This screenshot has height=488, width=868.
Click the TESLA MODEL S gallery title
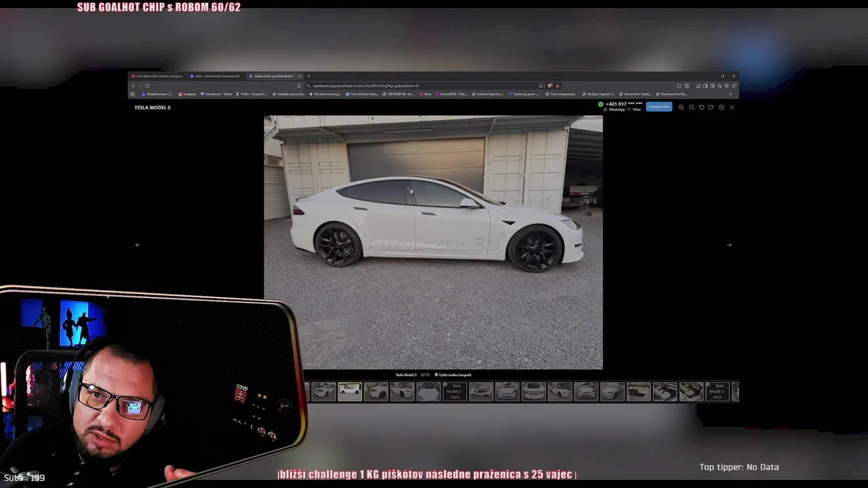[152, 107]
